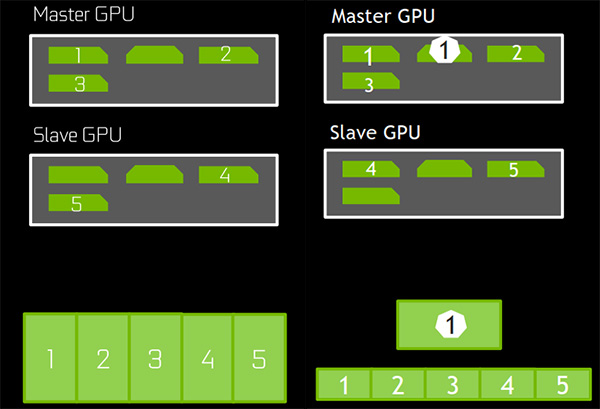Click the left Master GPU label

click(x=84, y=14)
